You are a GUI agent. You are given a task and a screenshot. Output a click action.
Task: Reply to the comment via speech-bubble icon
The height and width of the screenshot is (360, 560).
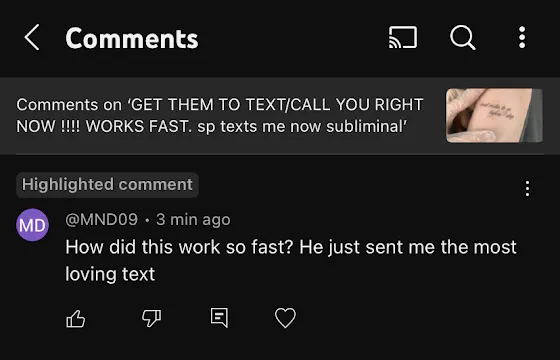click(x=219, y=318)
